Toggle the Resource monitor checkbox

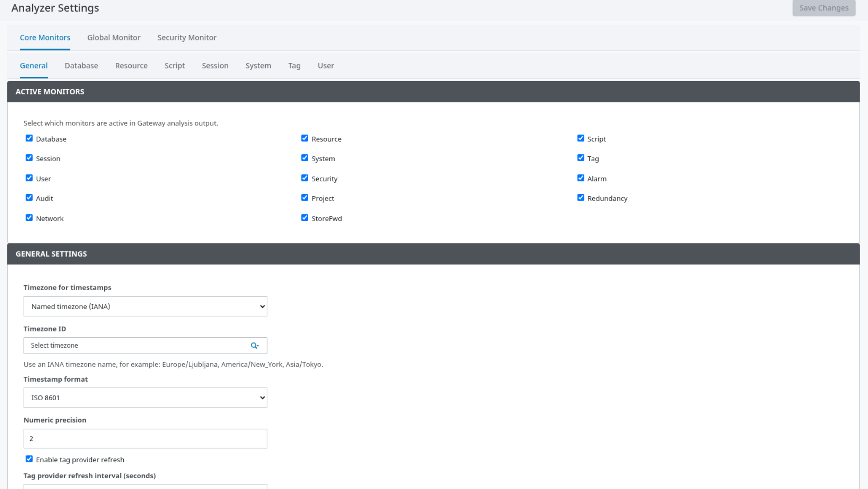click(x=305, y=138)
